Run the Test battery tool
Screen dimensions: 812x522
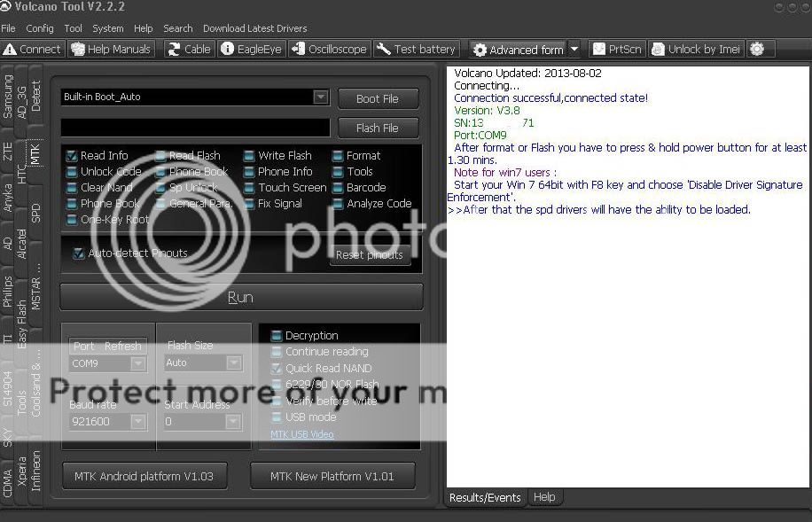[x=417, y=50]
